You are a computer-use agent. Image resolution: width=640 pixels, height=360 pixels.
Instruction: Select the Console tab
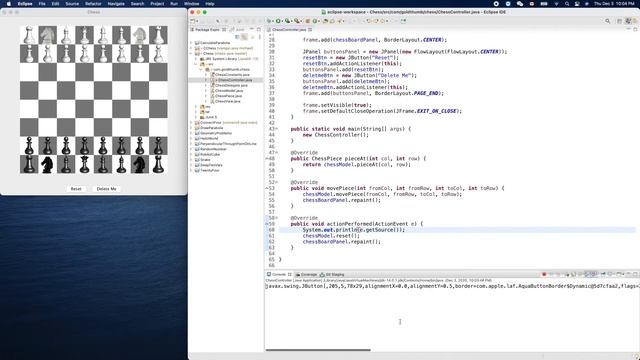279,274
